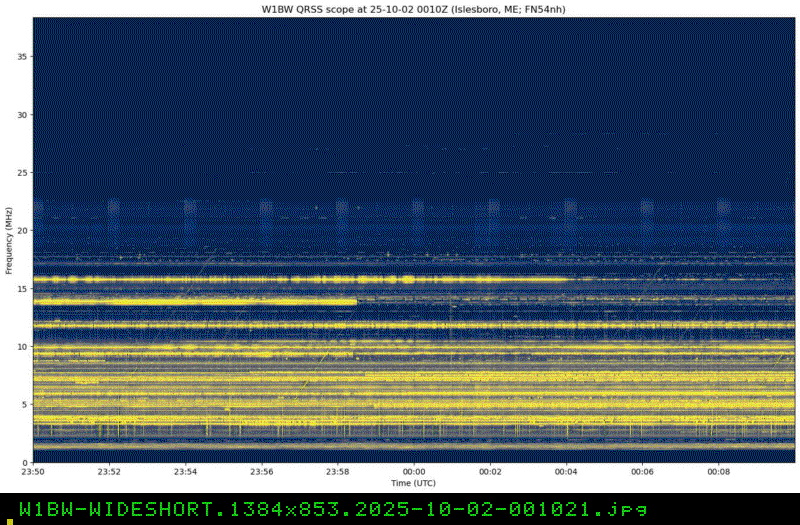Click the 10 MHz frequency tick label
Image resolution: width=800 pixels, height=525 pixels.
[22, 346]
